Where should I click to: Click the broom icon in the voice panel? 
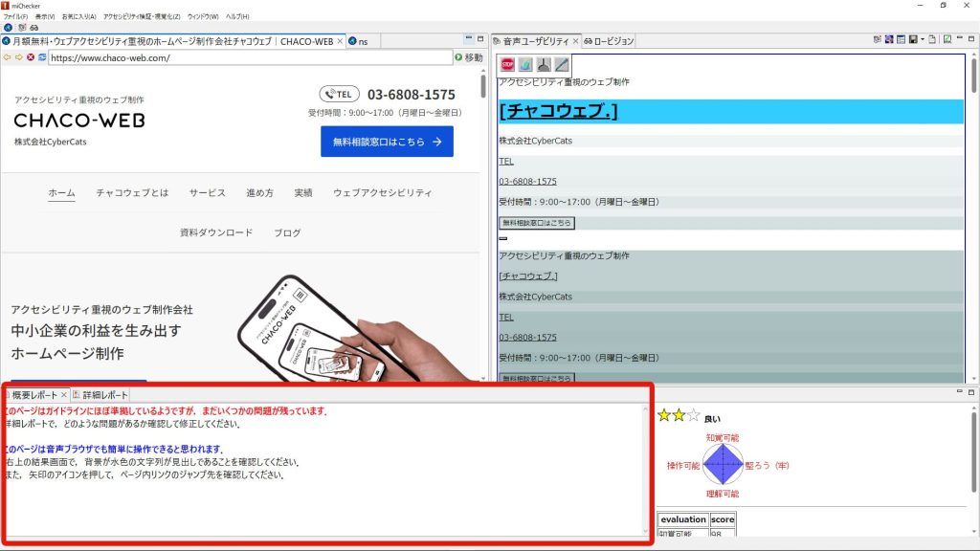point(544,65)
